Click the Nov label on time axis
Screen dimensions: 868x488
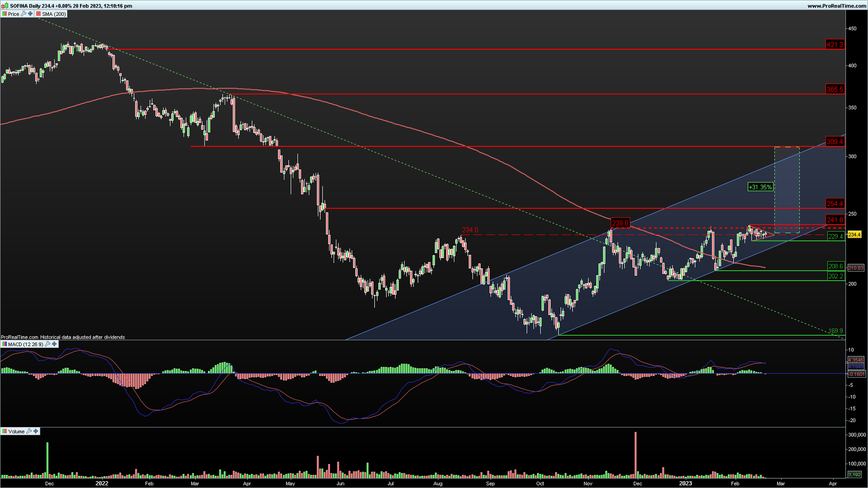588,484
